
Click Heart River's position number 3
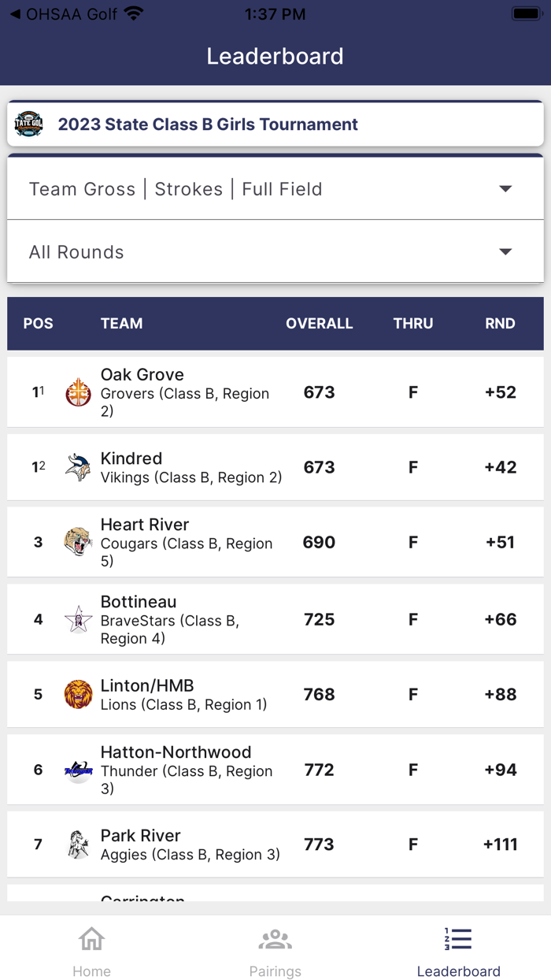click(x=37, y=542)
